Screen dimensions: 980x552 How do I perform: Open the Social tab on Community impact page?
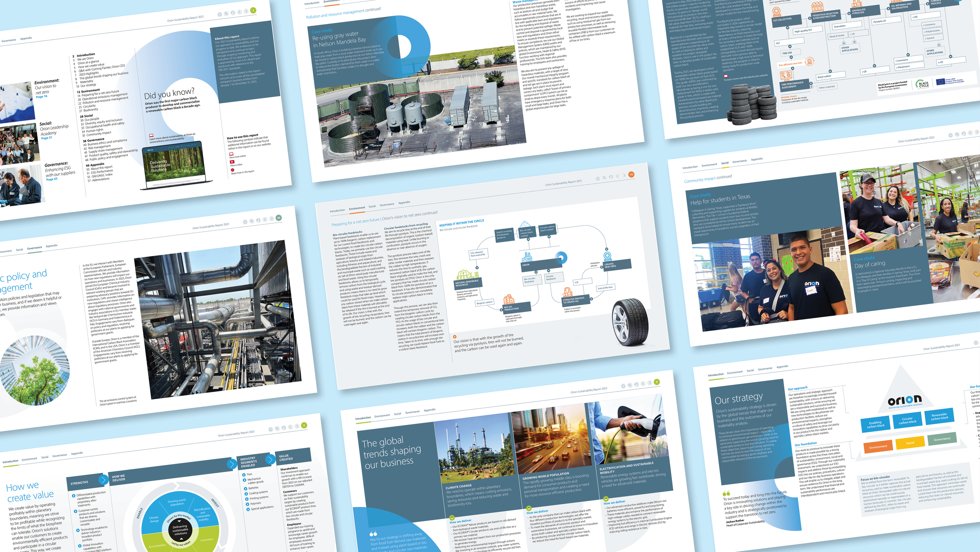coord(725,163)
